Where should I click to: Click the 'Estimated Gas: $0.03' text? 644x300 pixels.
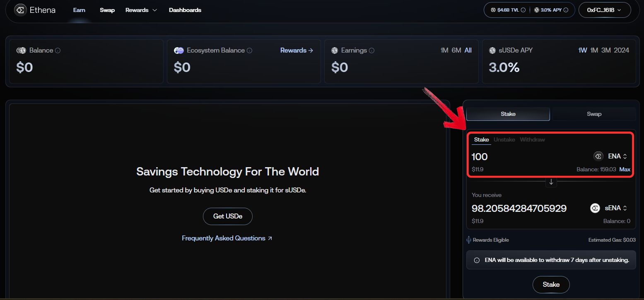click(x=612, y=240)
